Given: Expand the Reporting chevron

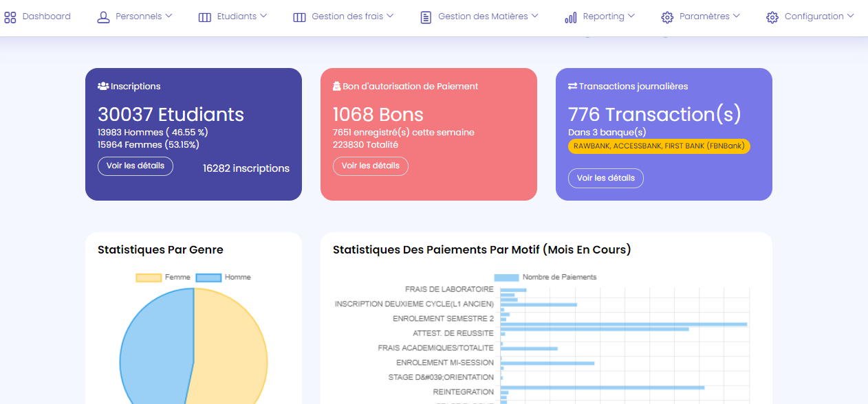Looking at the screenshot, I should (631, 16).
